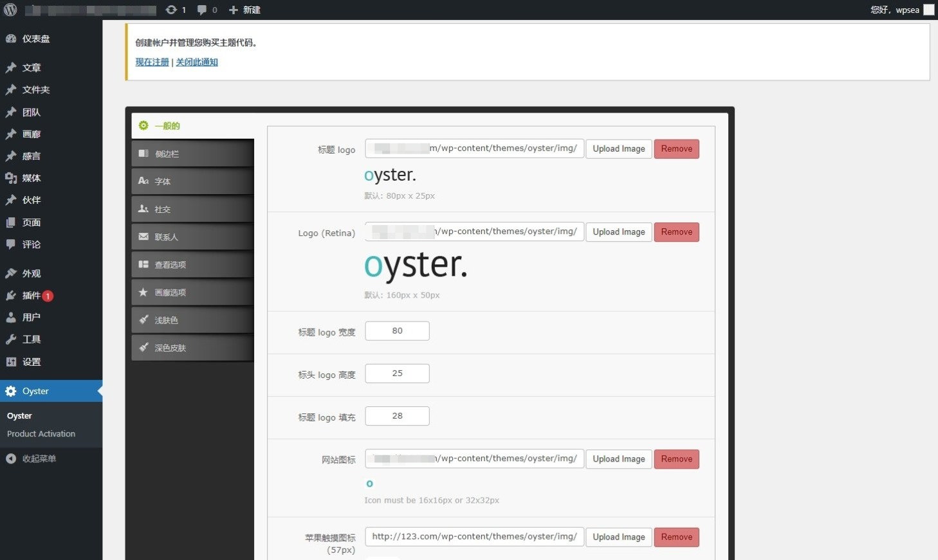Click the 文件夹 pin icon

tap(11, 90)
